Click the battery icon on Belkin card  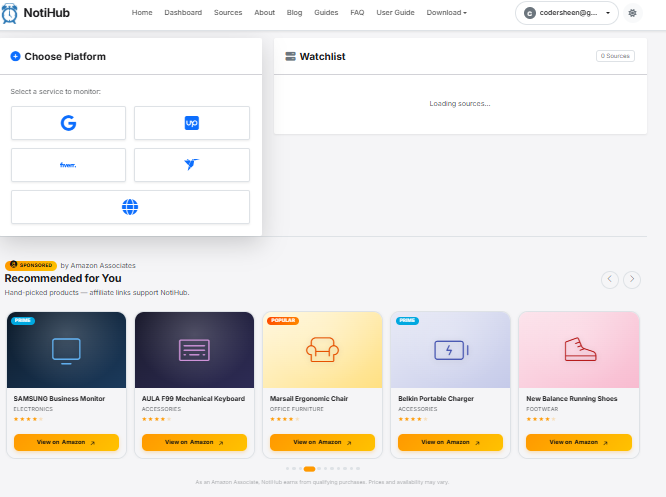pyautogui.click(x=451, y=350)
